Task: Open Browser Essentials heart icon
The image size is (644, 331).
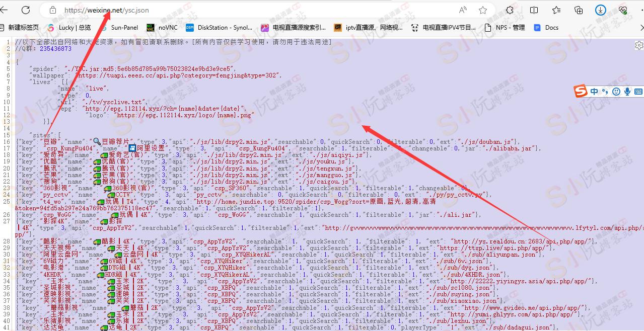Action: coord(623,10)
